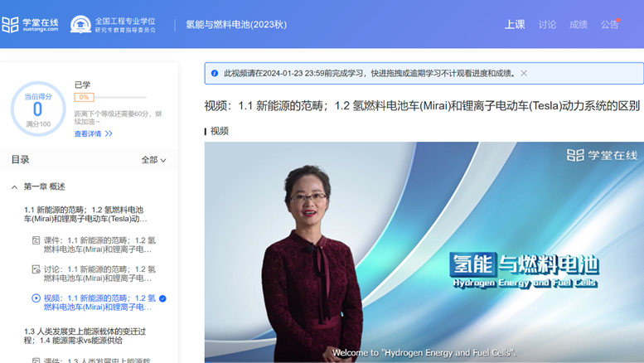Click the blue info icon in notice

(x=215, y=74)
